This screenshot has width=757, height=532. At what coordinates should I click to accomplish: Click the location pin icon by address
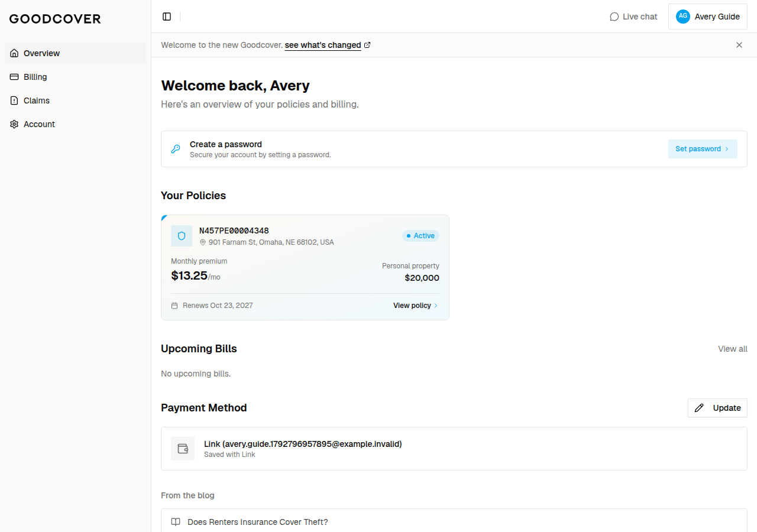pyautogui.click(x=203, y=242)
